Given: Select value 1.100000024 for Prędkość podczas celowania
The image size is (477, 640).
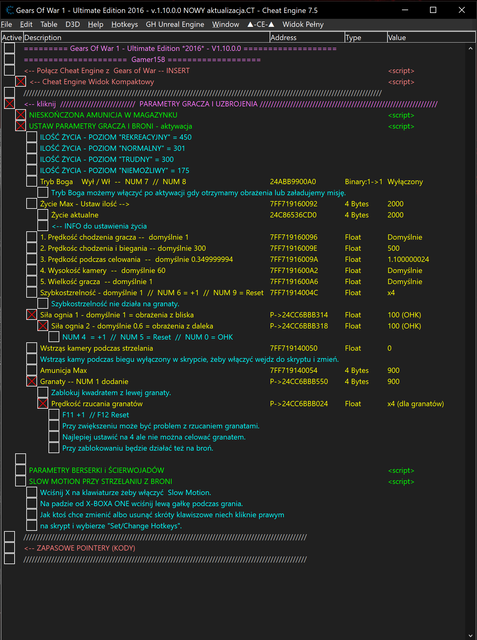Looking at the screenshot, I should (x=408, y=259).
